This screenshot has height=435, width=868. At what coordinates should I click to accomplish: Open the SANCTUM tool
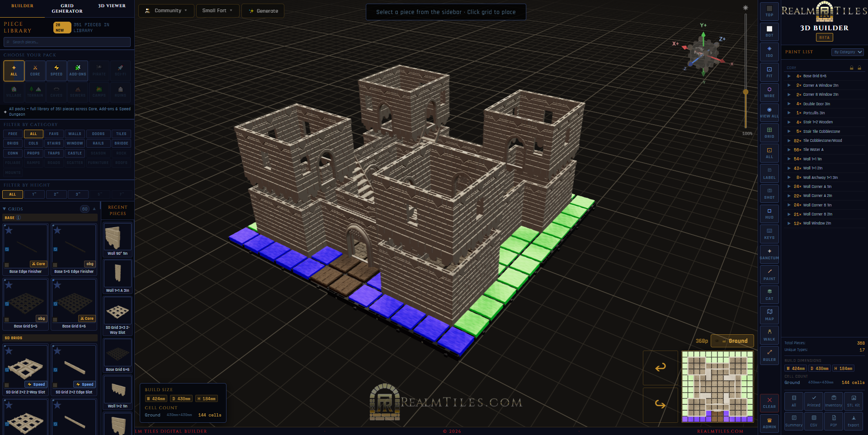[769, 254]
